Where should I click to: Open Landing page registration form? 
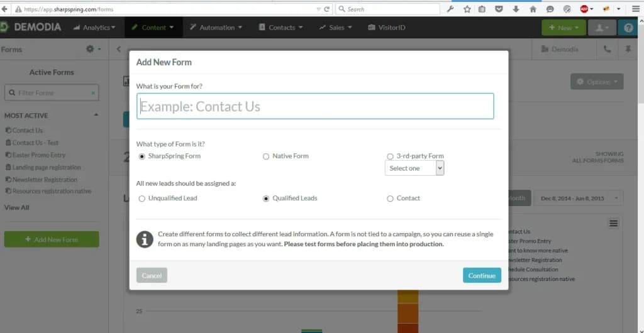pyautogui.click(x=47, y=167)
